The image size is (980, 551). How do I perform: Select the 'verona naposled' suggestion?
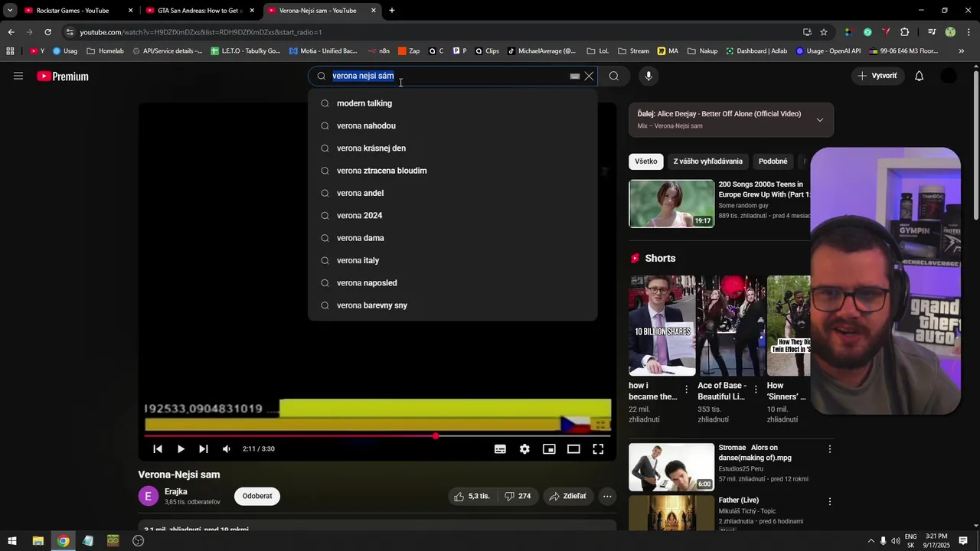(452, 282)
